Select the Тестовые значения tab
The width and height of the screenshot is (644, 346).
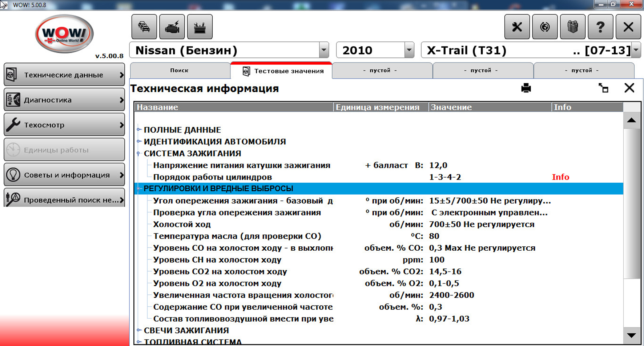tap(282, 71)
